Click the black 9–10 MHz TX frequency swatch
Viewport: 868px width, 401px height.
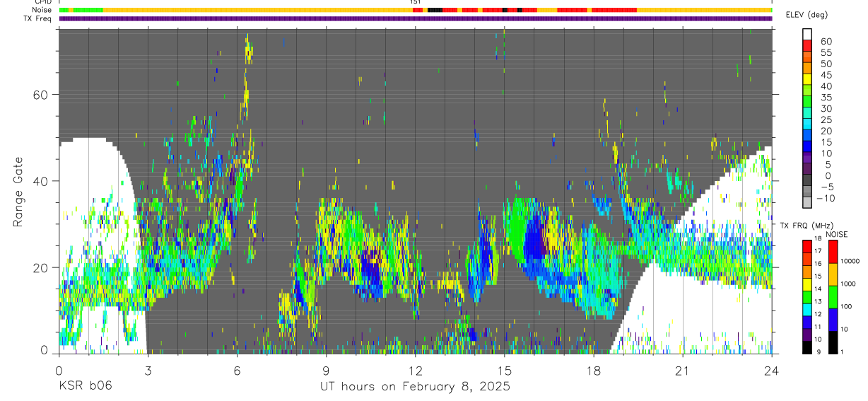tap(807, 347)
